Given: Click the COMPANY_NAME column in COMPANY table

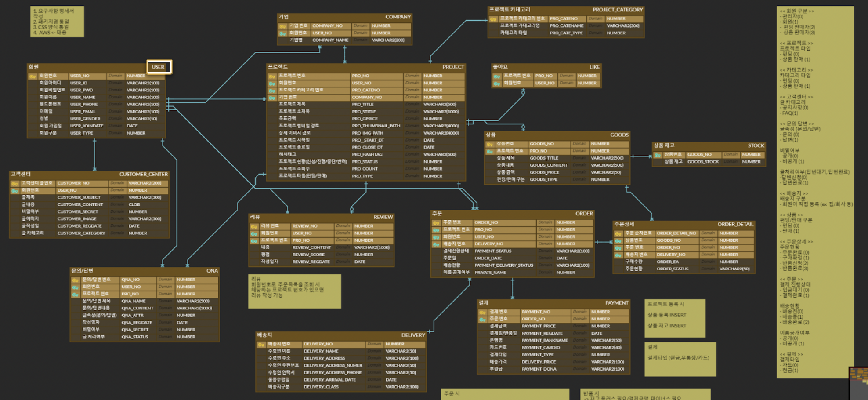Looking at the screenshot, I should (330, 40).
